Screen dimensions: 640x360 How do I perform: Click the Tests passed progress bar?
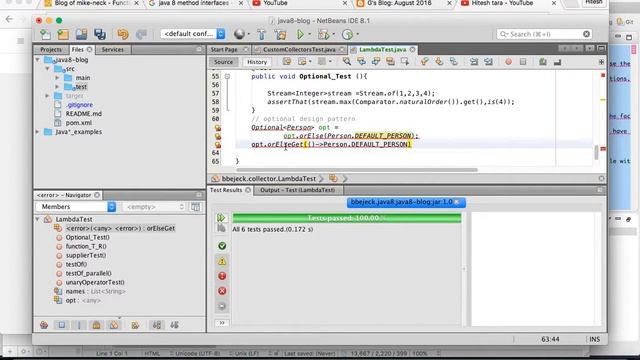pos(347,218)
